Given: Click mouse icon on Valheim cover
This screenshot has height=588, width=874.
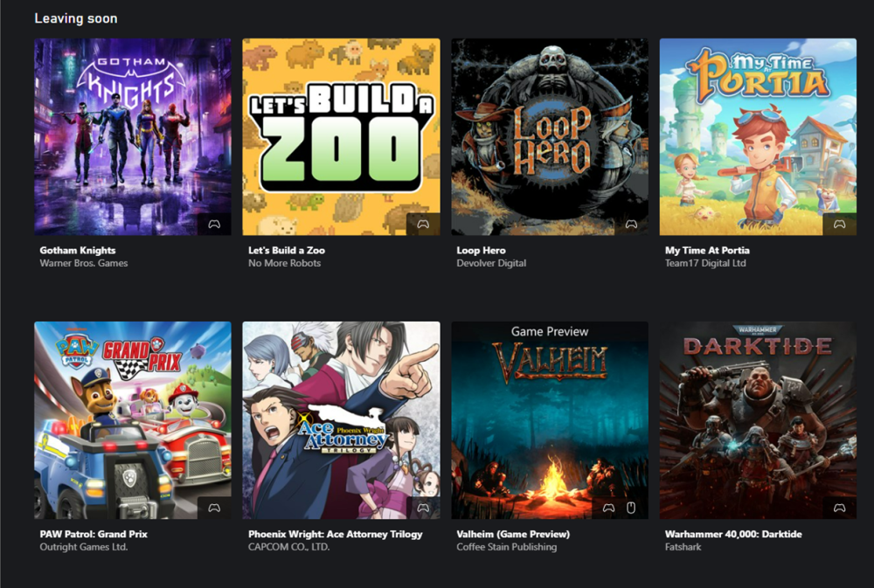Looking at the screenshot, I should [631, 508].
